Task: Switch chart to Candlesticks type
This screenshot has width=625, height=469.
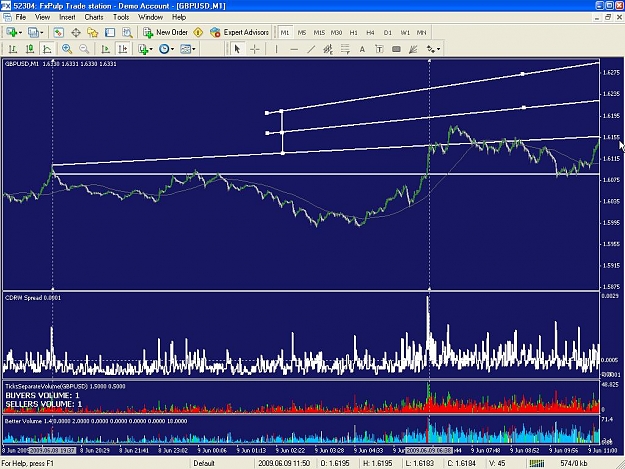Action: tap(30, 49)
